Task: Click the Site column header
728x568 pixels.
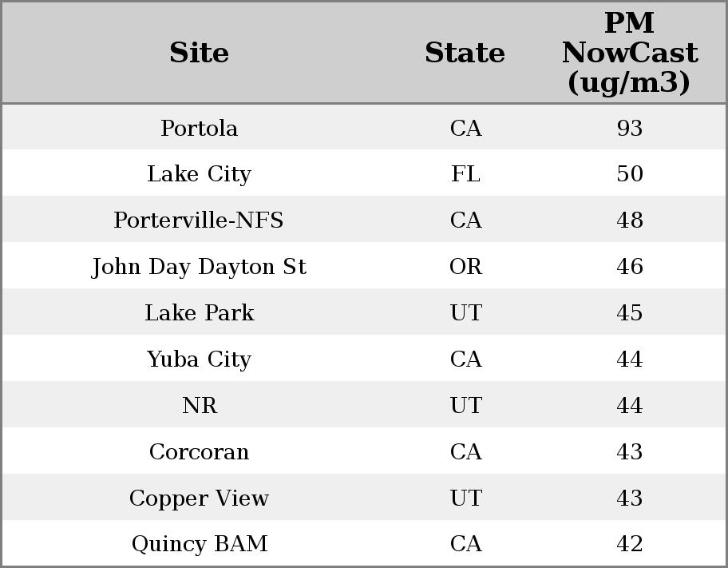Action: 199,53
